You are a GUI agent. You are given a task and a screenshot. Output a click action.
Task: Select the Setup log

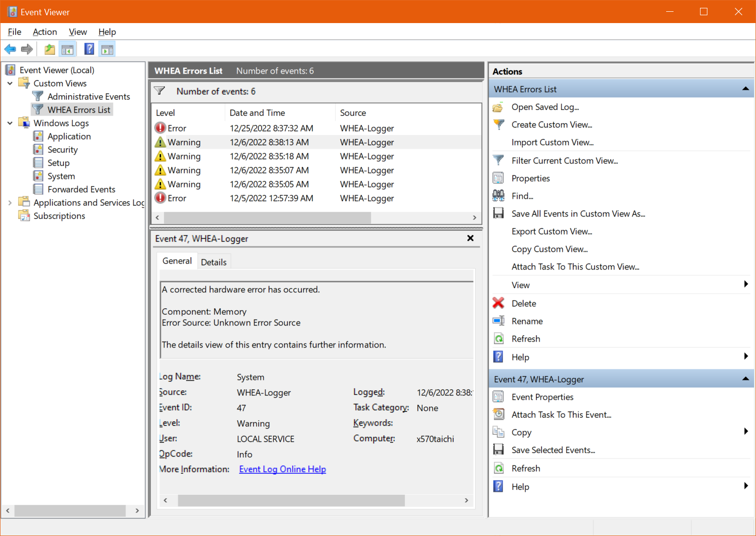(x=58, y=163)
